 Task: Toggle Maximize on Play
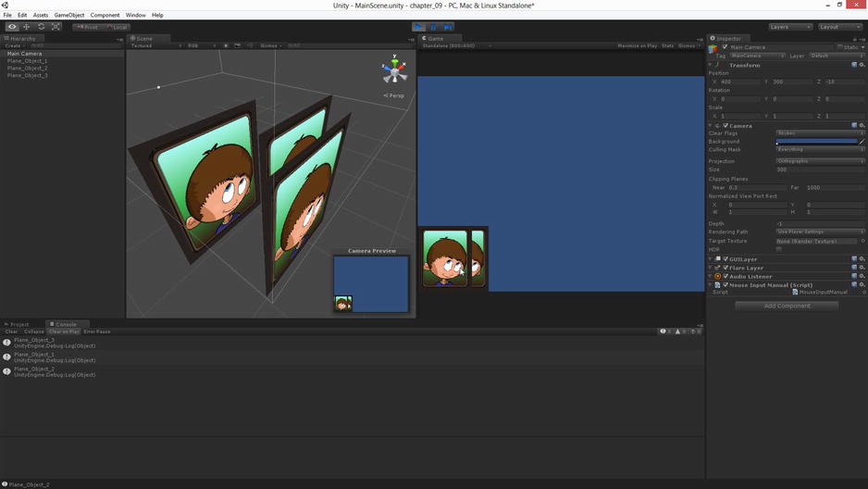638,46
